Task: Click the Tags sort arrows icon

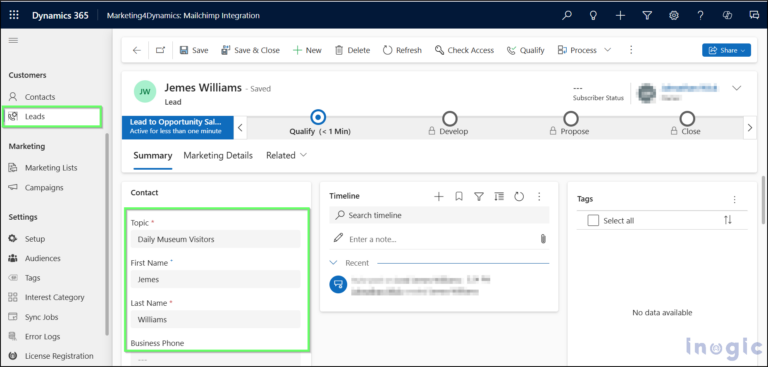Action: point(728,220)
